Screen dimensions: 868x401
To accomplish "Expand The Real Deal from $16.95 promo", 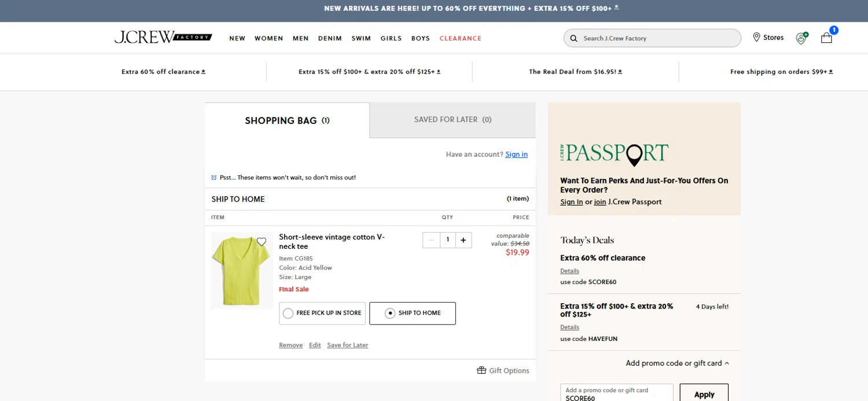I will [x=576, y=72].
